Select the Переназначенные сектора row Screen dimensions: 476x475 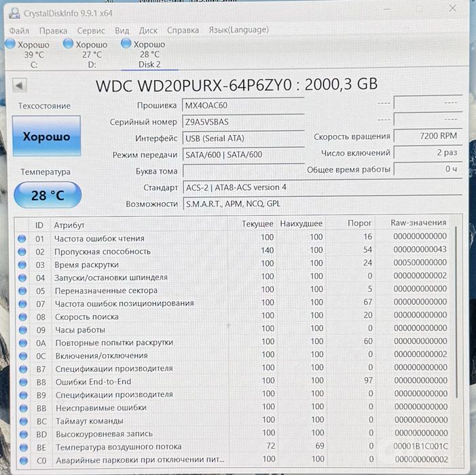coord(233,290)
